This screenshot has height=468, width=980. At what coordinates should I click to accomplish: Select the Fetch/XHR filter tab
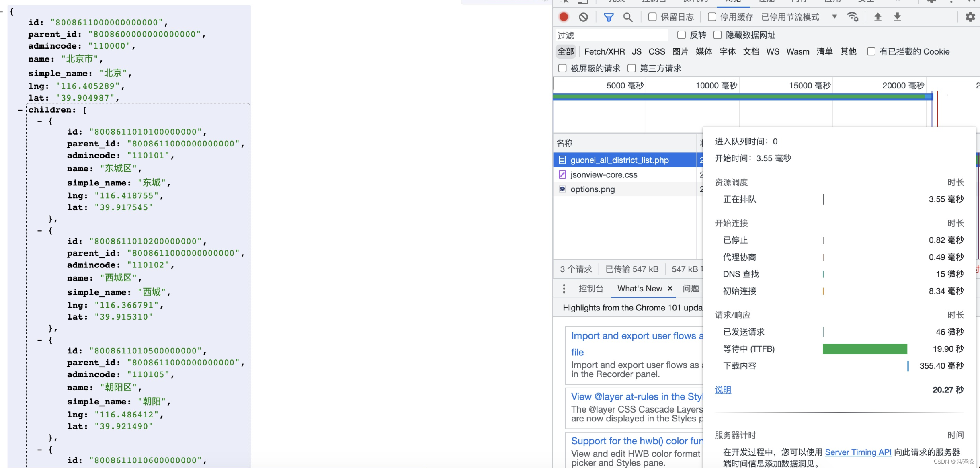(x=604, y=51)
